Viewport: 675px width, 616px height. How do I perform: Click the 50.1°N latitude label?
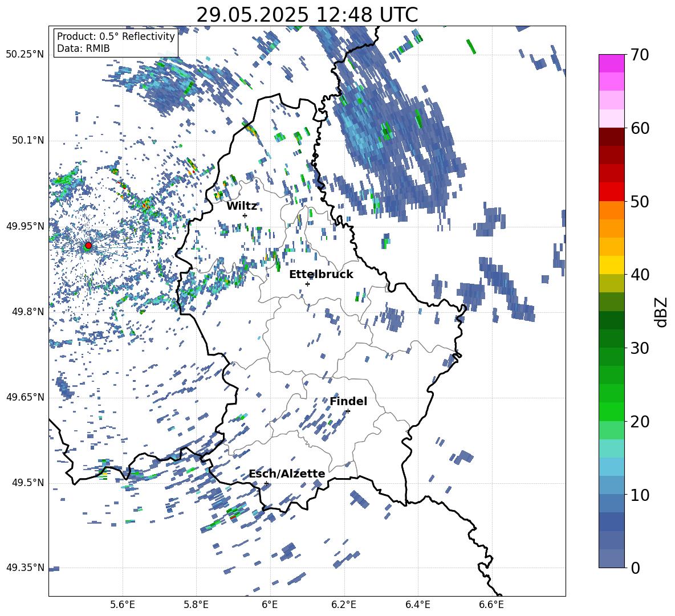29,141
